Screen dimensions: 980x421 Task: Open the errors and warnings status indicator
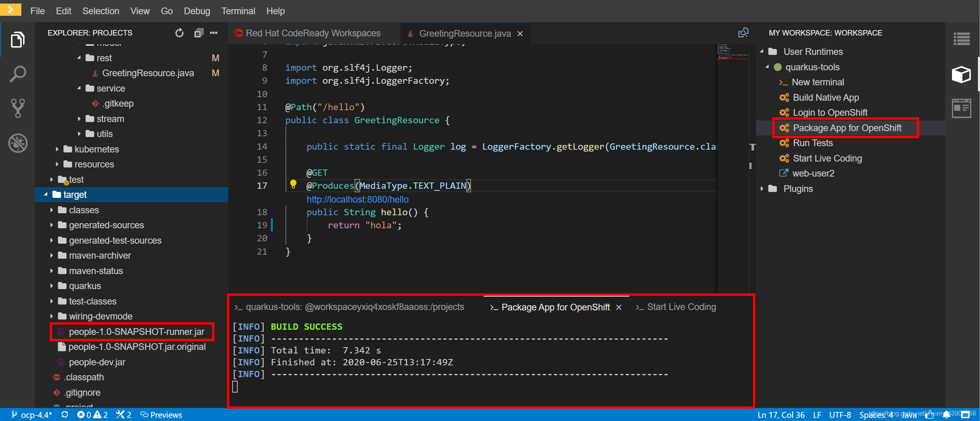[92, 415]
